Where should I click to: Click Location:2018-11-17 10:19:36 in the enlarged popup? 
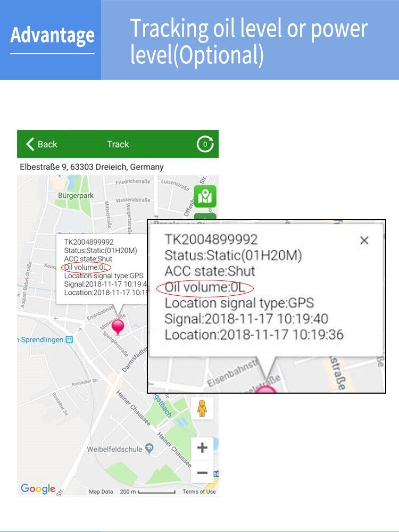pos(254,335)
